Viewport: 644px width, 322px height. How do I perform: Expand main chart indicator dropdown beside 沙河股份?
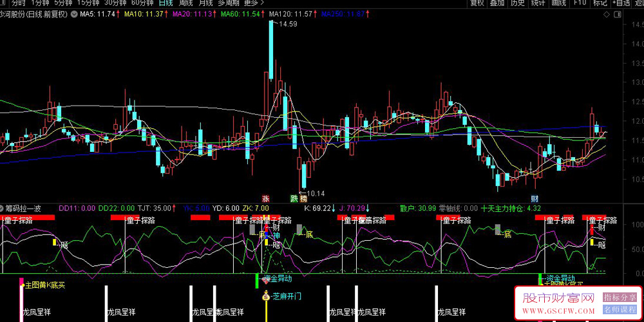(x=73, y=14)
